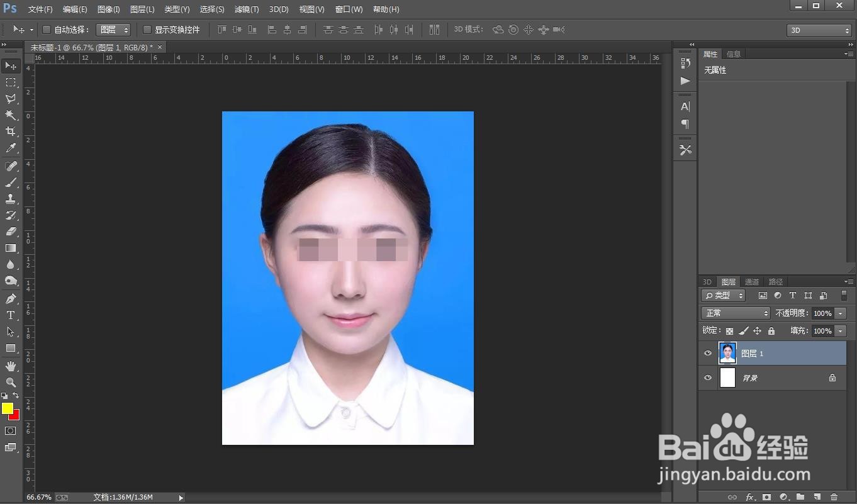
Task: Select the Magic Wand tool
Action: [11, 115]
